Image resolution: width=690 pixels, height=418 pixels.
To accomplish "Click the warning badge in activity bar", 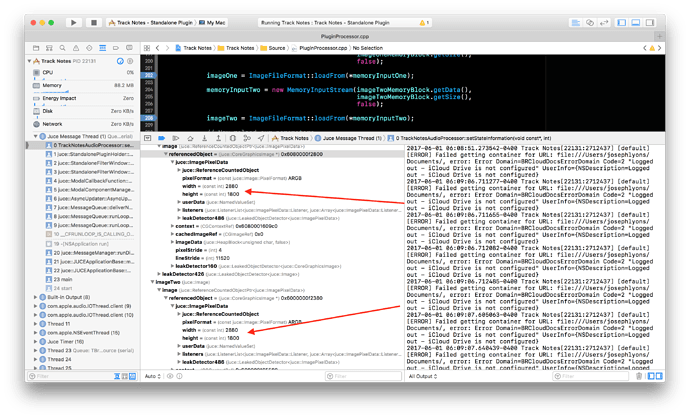I will pyautogui.click(x=424, y=22).
